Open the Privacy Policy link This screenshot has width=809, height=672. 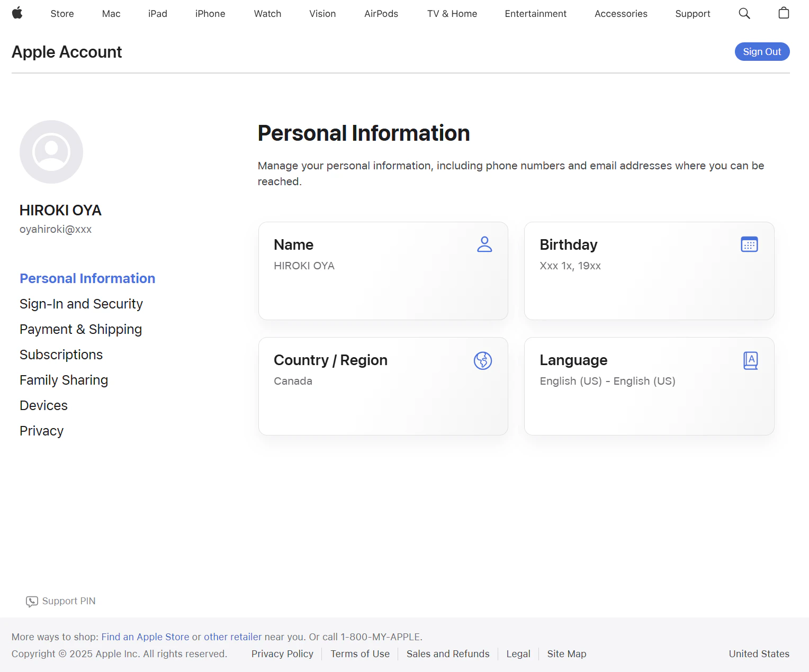pos(282,654)
